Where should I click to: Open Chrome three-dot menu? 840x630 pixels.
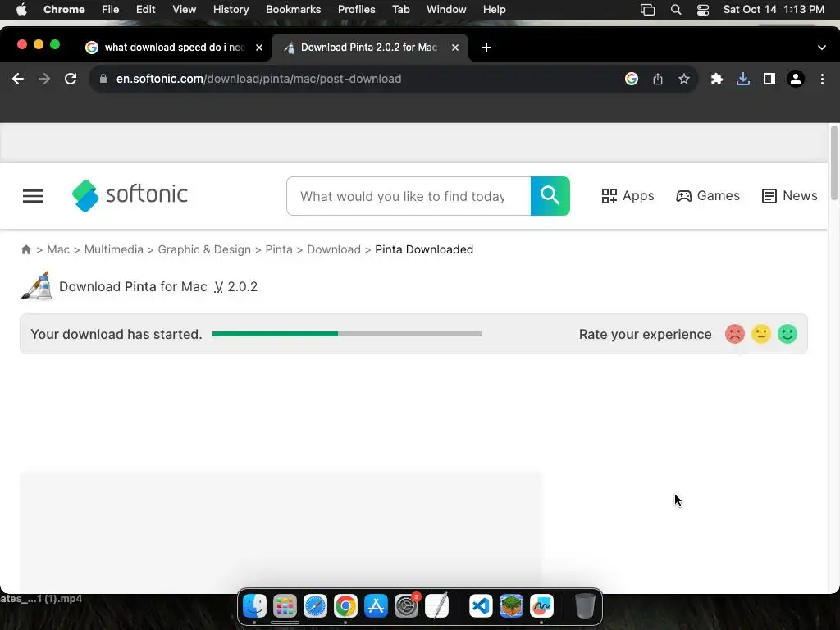click(x=822, y=79)
